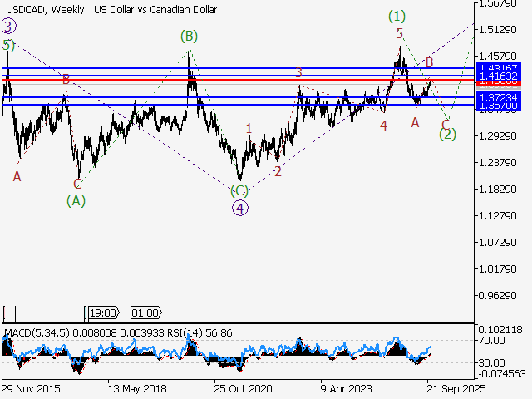Click the green (C) wave label
The image size is (532, 399).
[239, 190]
